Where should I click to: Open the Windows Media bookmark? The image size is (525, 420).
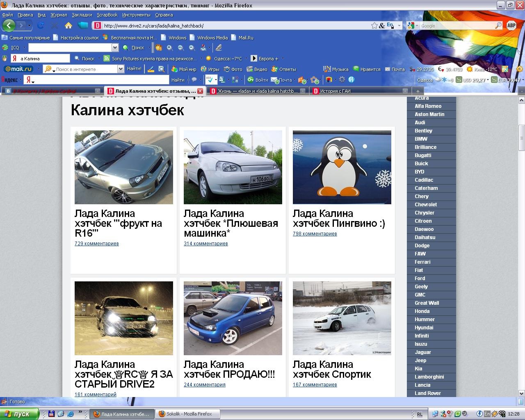coord(209,37)
